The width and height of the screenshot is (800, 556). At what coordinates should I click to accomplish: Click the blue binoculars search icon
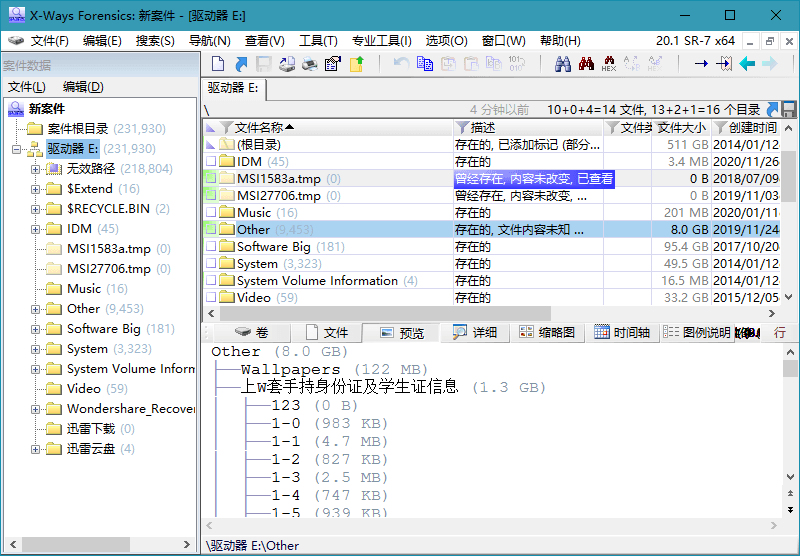pos(563,64)
